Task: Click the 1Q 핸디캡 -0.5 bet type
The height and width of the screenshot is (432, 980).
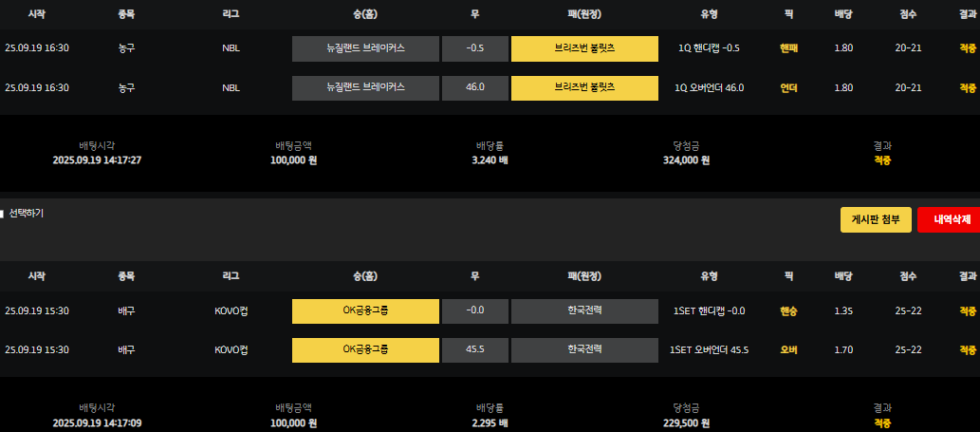Action: pyautogui.click(x=709, y=48)
